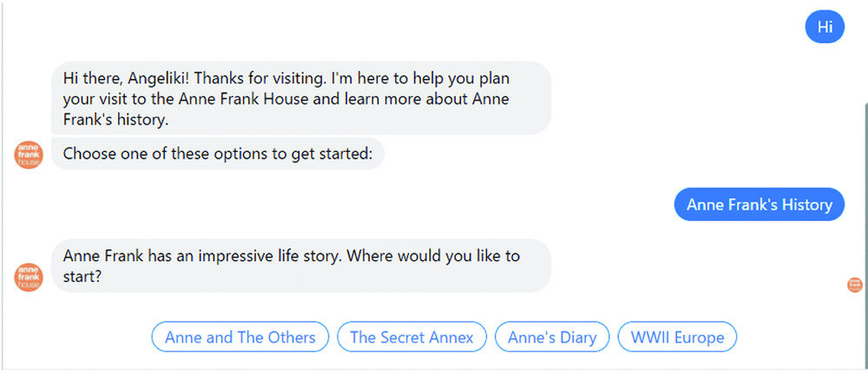Pick the 'Anne's Diary' quick reply option

tap(552, 337)
